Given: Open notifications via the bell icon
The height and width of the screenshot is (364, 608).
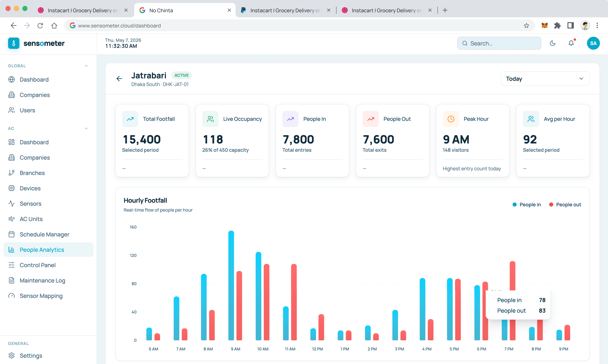Looking at the screenshot, I should [571, 43].
